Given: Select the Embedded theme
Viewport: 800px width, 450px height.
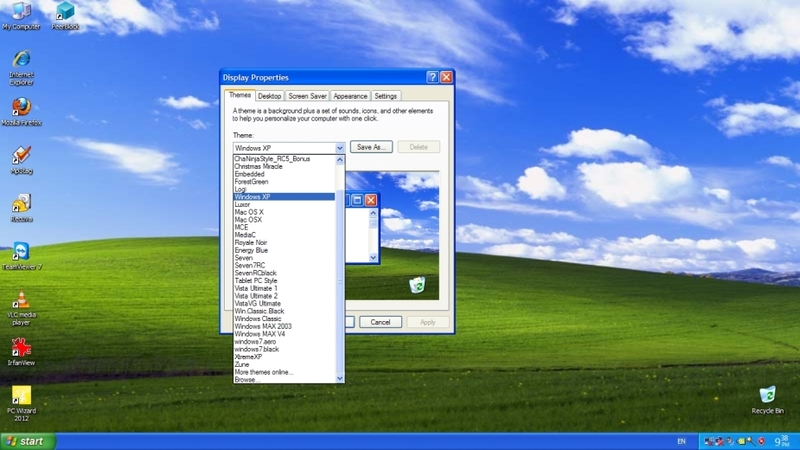Looking at the screenshot, I should pyautogui.click(x=284, y=174).
